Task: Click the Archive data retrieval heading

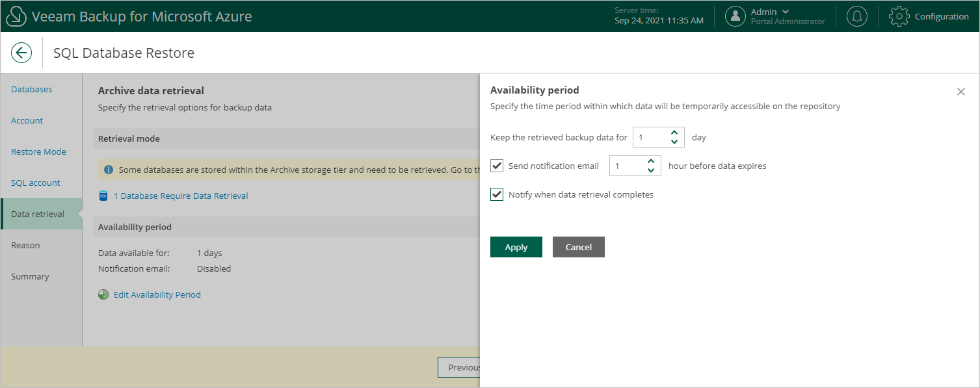Action: point(151,90)
